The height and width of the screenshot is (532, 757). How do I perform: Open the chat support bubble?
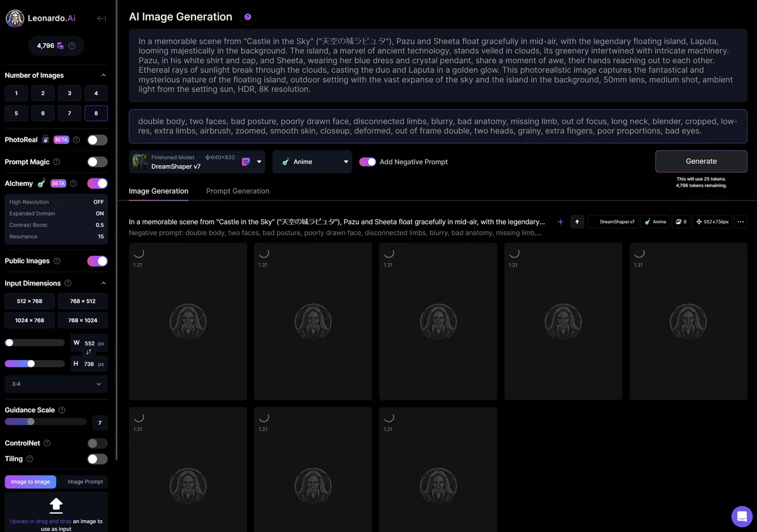point(742,517)
